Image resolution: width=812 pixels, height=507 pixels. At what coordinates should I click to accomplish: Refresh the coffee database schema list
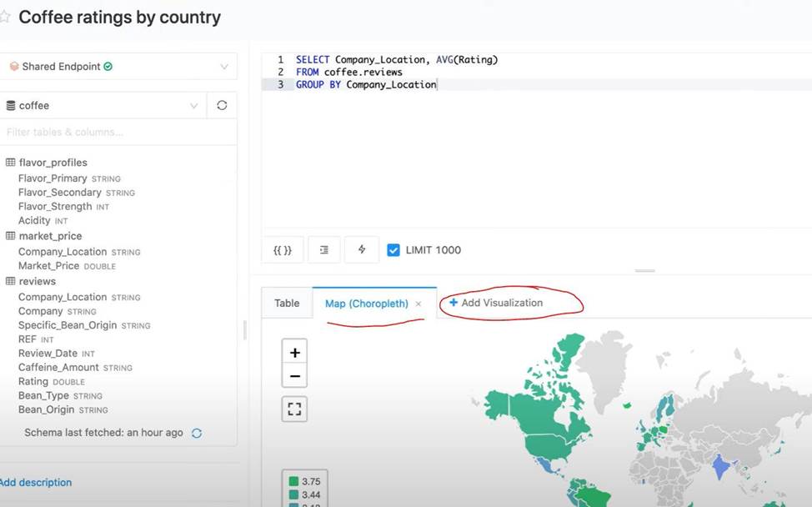point(222,106)
